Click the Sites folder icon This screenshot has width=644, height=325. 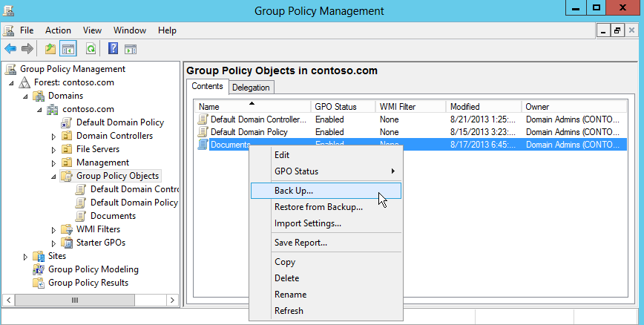tap(39, 256)
